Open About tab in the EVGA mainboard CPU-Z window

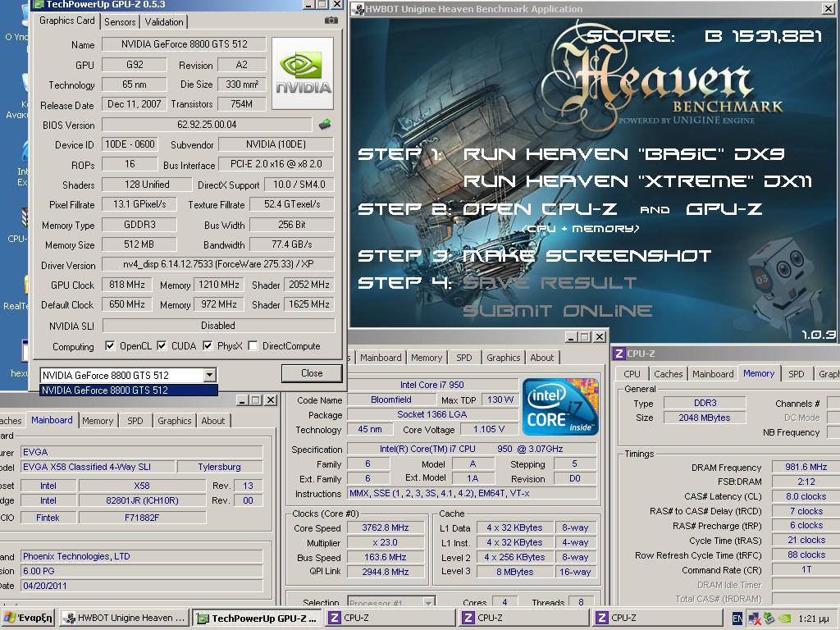click(x=213, y=421)
